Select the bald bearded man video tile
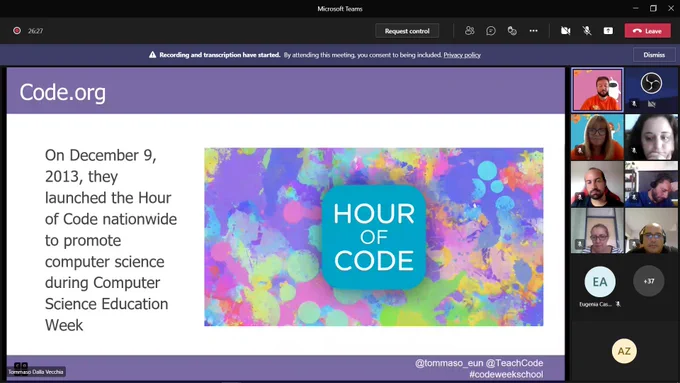The image size is (680, 383). click(x=597, y=184)
